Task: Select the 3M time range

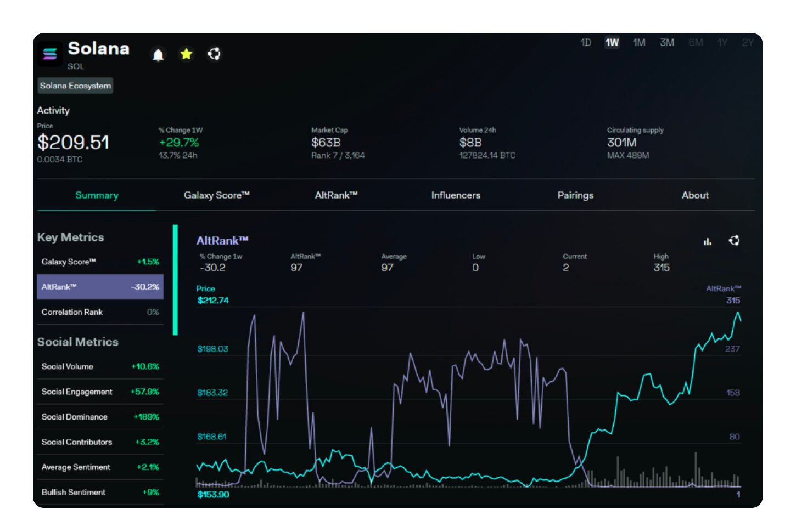Action: (x=667, y=43)
